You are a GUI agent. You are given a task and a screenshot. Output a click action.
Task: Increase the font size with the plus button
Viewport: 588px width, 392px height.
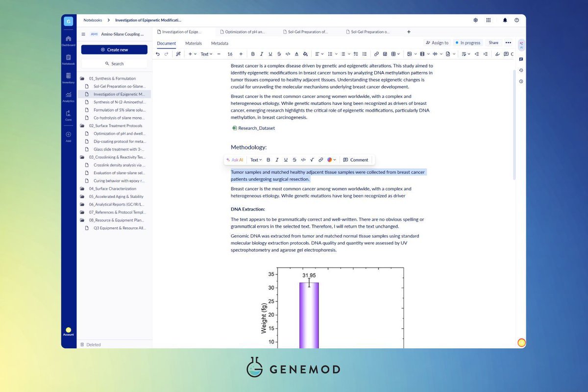pos(241,54)
